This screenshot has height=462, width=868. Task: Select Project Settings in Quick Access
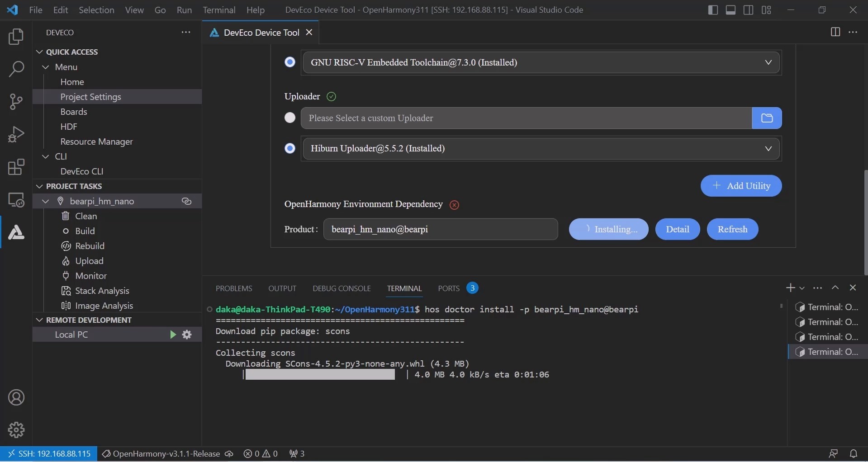point(117,97)
